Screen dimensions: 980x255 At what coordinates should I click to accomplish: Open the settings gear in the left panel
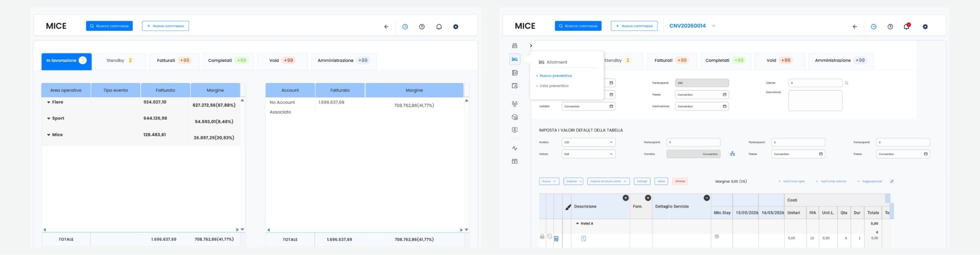click(456, 27)
